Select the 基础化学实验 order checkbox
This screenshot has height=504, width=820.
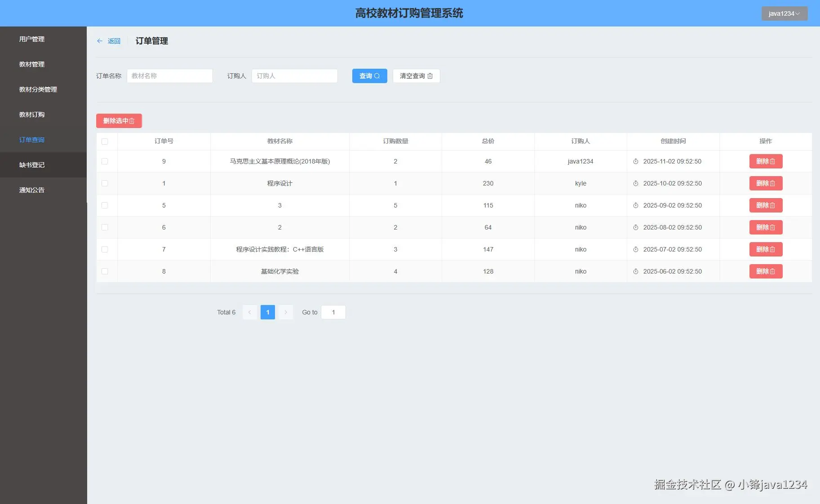pos(105,271)
